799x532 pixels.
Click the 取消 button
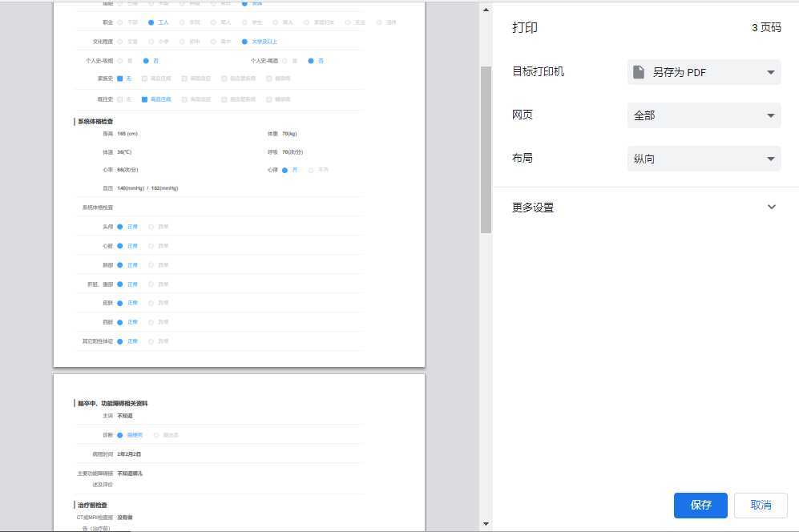point(761,505)
